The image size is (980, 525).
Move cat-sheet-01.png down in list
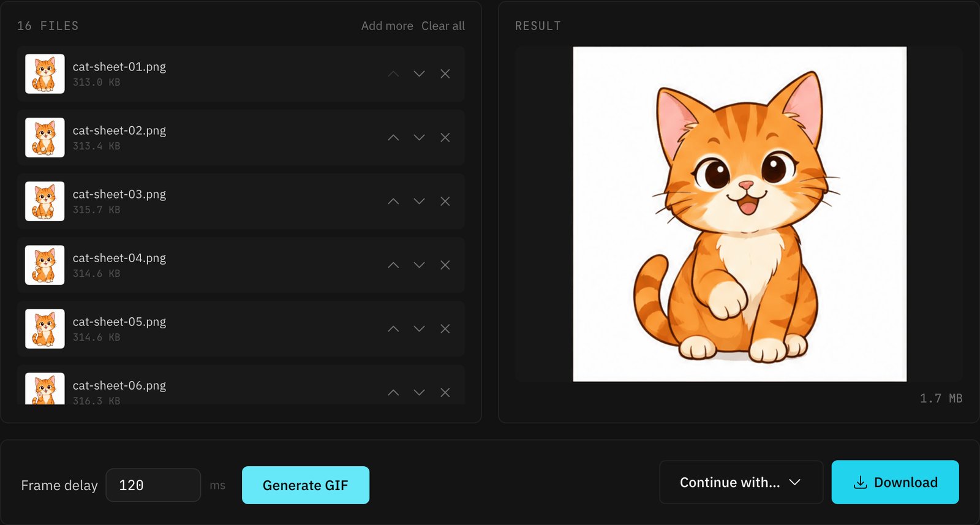point(419,74)
